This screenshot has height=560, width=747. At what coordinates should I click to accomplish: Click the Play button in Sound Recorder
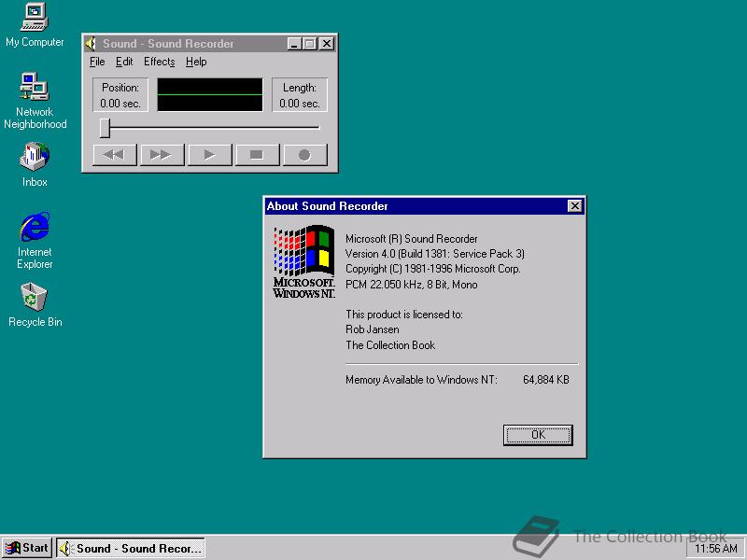[209, 155]
